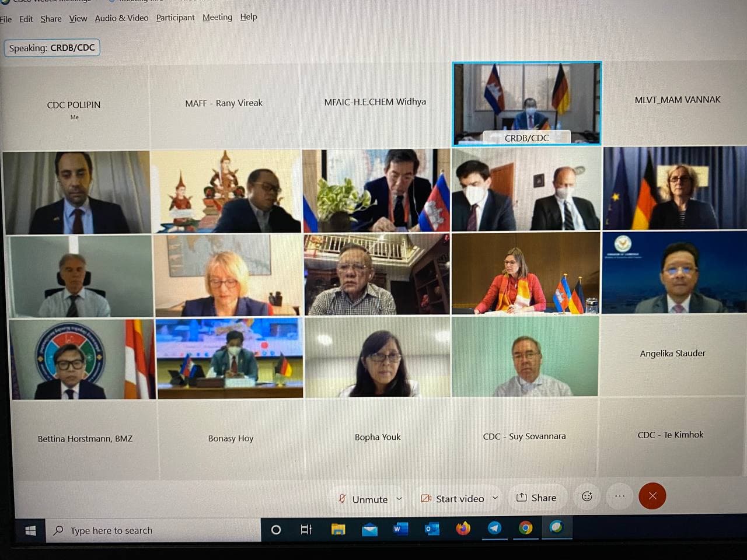Open the View menu

click(78, 19)
